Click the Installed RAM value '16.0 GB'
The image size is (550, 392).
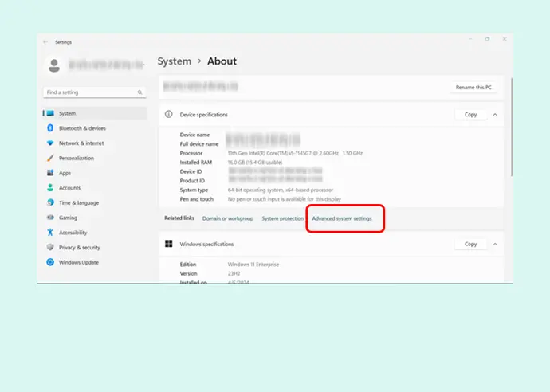click(x=255, y=163)
